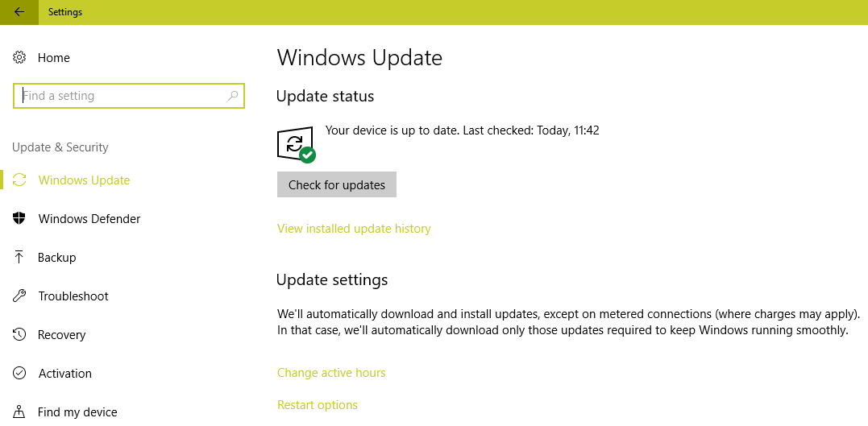868x426 pixels.
Task: Click the Activation checkmark circle icon
Action: click(19, 374)
